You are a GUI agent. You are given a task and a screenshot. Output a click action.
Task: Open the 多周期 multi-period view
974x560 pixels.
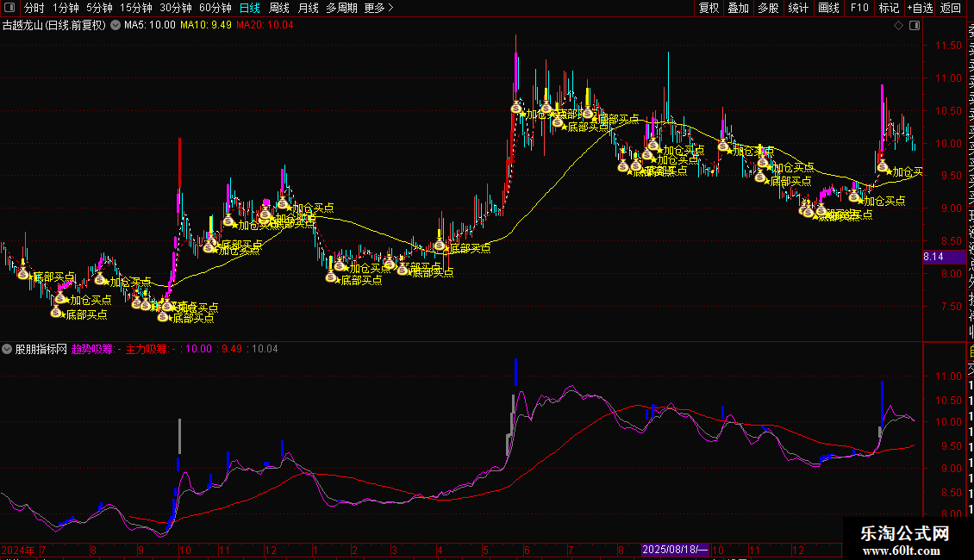[341, 8]
